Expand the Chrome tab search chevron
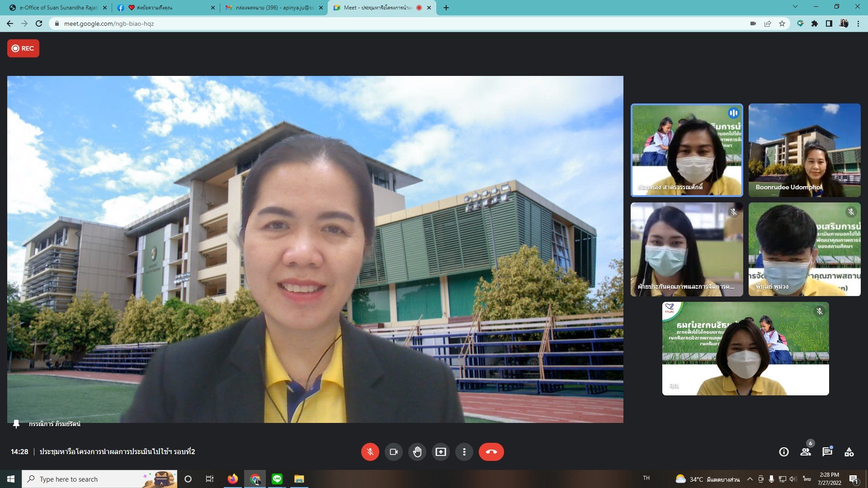The image size is (868, 488). [795, 7]
